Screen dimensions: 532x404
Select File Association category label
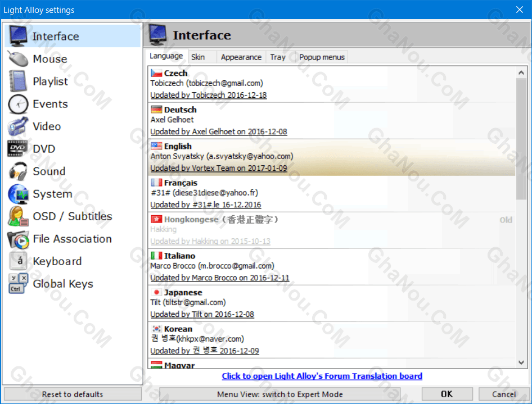(73, 239)
